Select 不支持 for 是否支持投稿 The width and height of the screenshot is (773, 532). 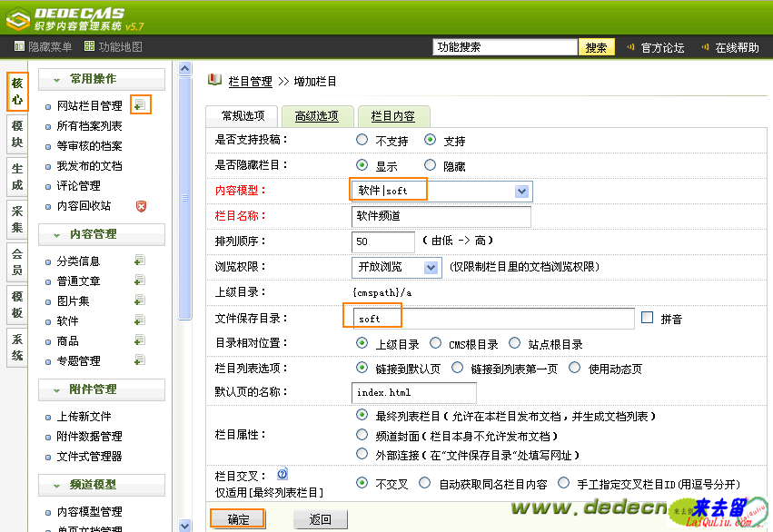click(x=362, y=141)
